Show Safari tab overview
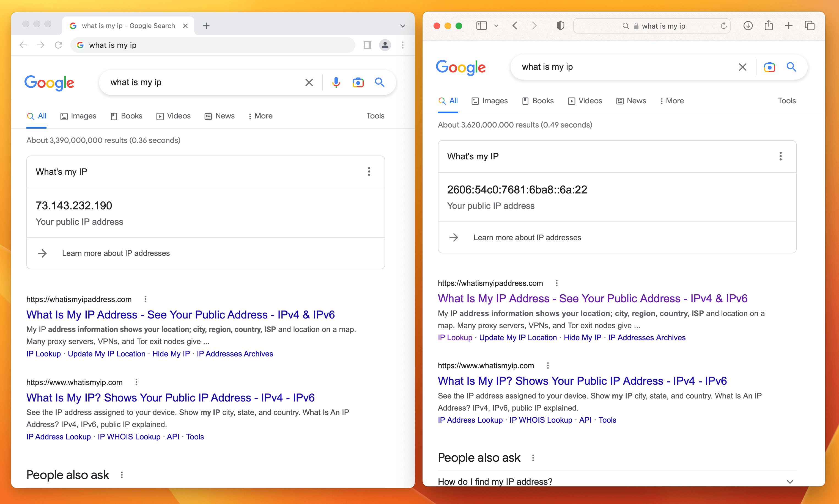The height and width of the screenshot is (504, 839). (809, 26)
